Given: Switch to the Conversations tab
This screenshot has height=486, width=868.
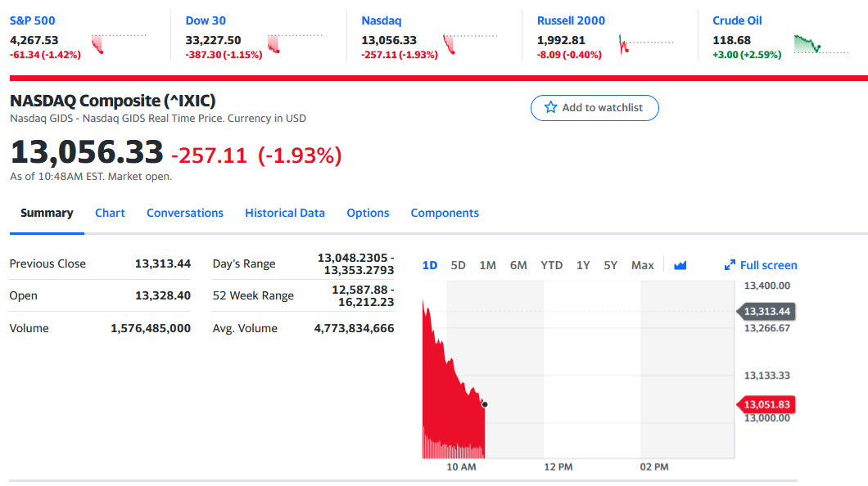Looking at the screenshot, I should [x=185, y=213].
